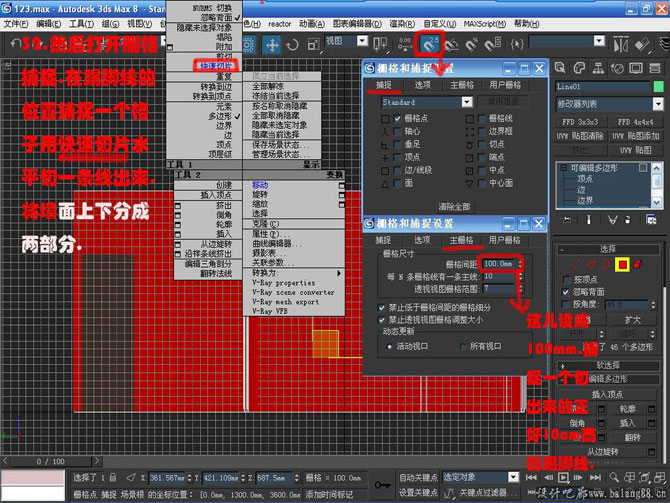The image size is (670, 503).
Task: Enable the 端点 snap checkbox
Action: [x=482, y=157]
